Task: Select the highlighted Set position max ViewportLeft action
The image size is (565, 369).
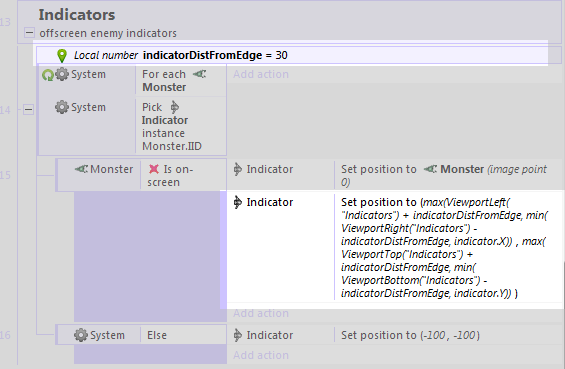Action: [393, 248]
